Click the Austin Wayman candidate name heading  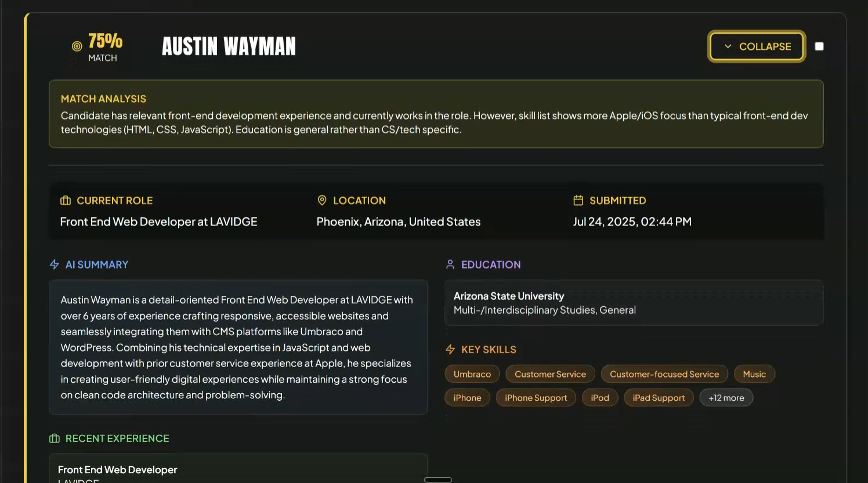229,46
